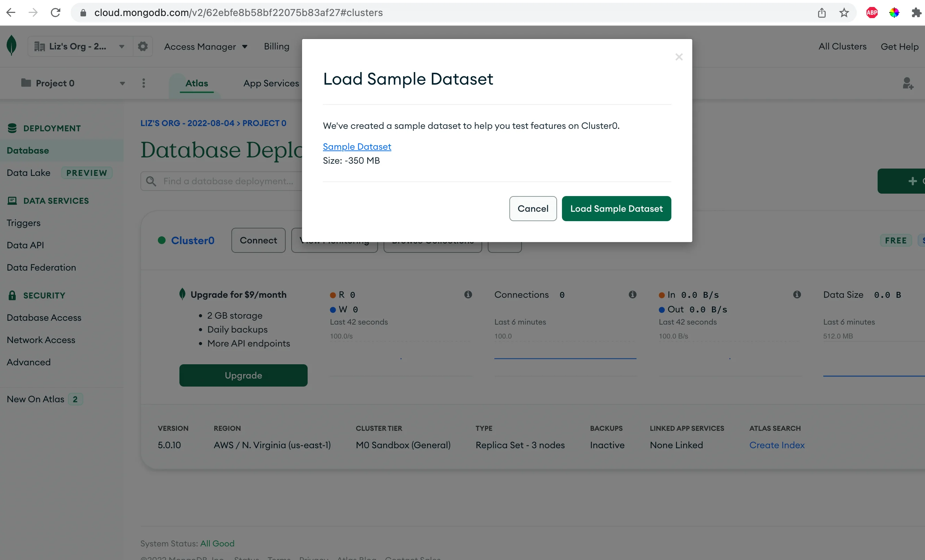The width and height of the screenshot is (925, 560).
Task: Click the green create button at right edge
Action: tap(901, 181)
